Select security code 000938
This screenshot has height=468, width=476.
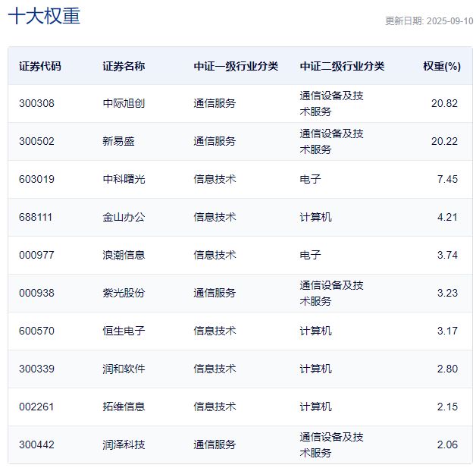tap(36, 293)
